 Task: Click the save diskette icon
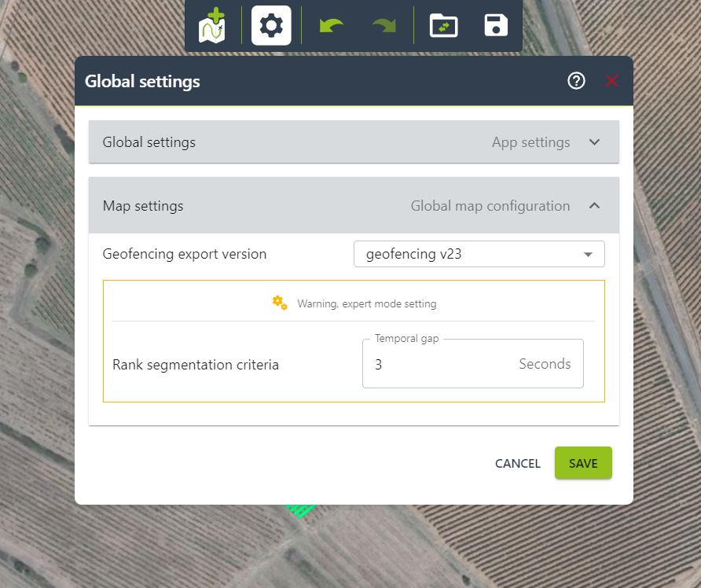[x=495, y=24]
